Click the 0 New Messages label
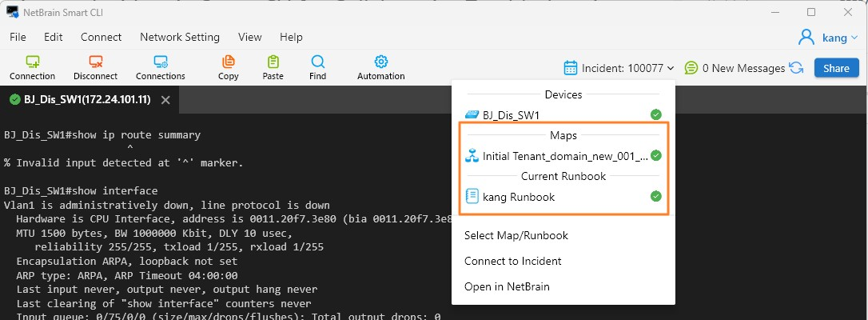Screen dimensions: 868x320 point(743,68)
